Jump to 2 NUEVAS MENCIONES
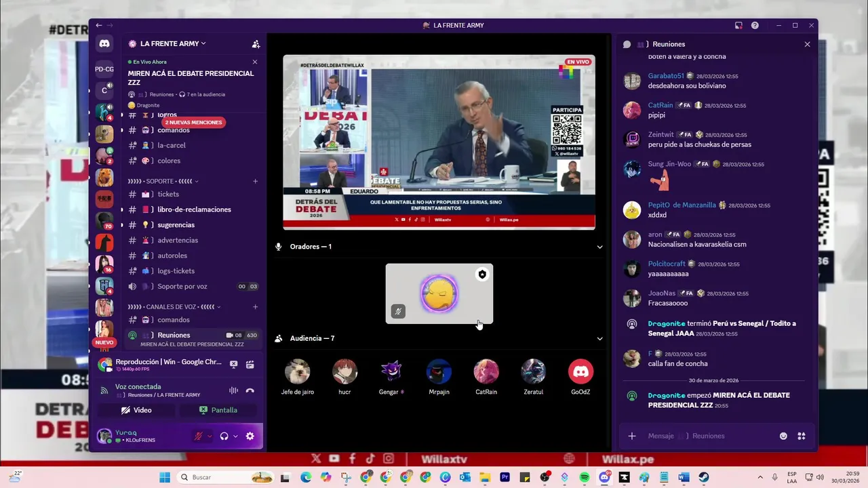This screenshot has width=868, height=488. [193, 123]
